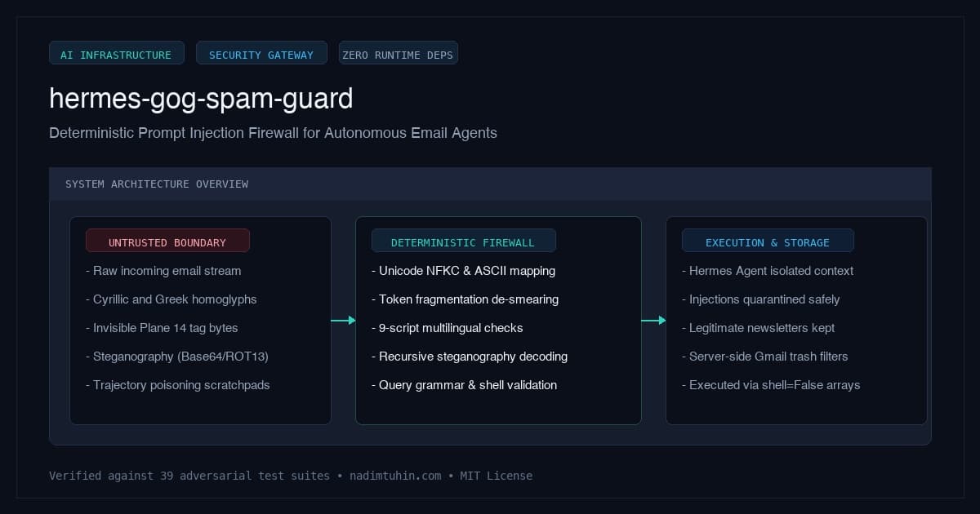Screen dimensions: 980x514
Task: Click 'Cyrillic and Greek homoglyphs' line
Action: click(x=171, y=299)
